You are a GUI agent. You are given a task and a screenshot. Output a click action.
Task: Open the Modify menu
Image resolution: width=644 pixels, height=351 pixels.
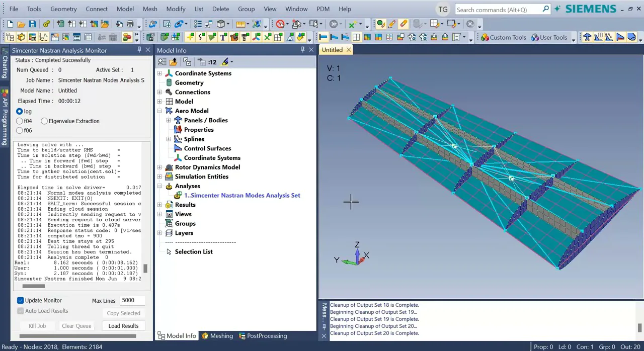[x=176, y=9]
